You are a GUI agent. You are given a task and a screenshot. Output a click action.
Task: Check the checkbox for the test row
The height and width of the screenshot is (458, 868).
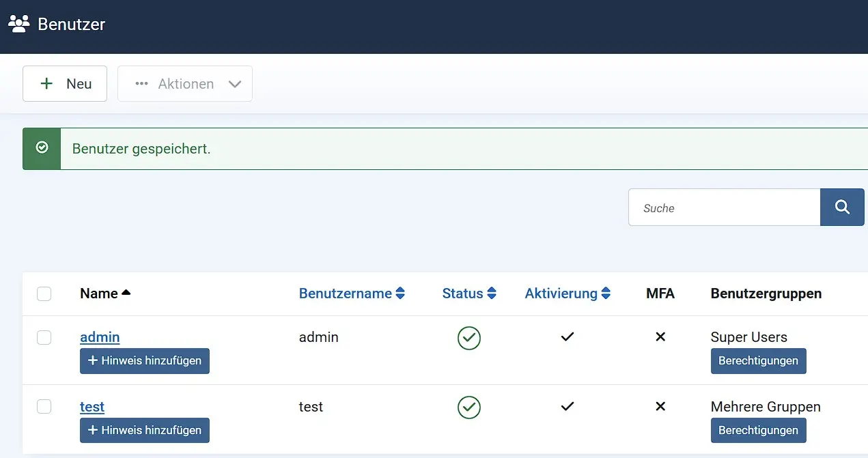tap(44, 406)
